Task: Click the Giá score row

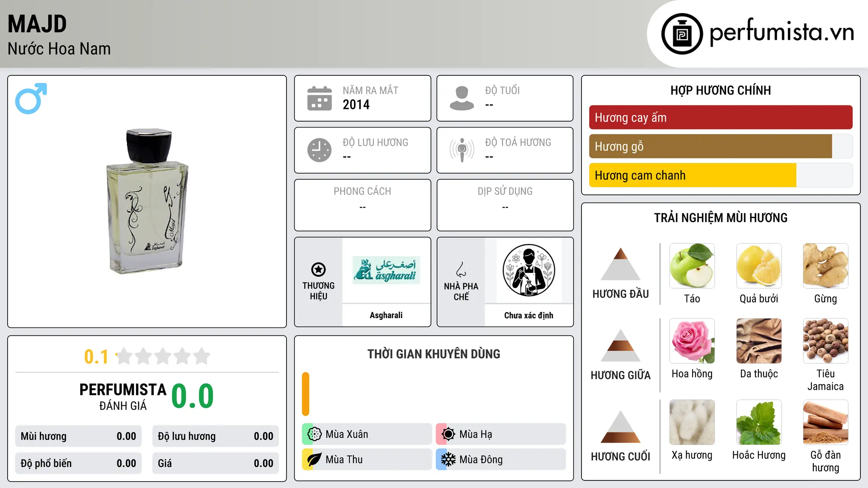Action: click(x=215, y=463)
